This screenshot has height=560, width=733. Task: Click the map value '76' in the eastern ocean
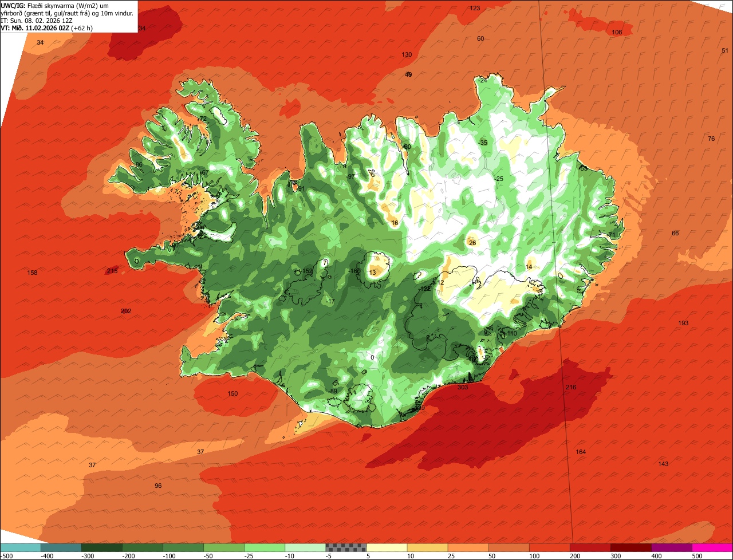pos(711,139)
